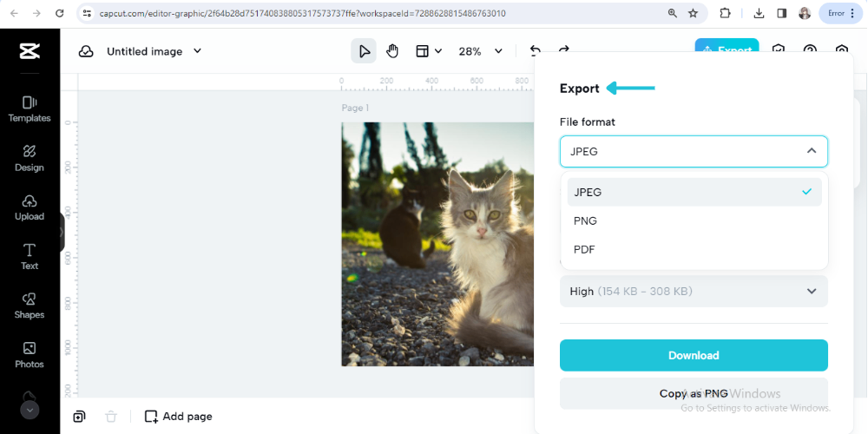Image resolution: width=868 pixels, height=434 pixels.
Task: Select the pointer selection tool
Action: tap(364, 51)
